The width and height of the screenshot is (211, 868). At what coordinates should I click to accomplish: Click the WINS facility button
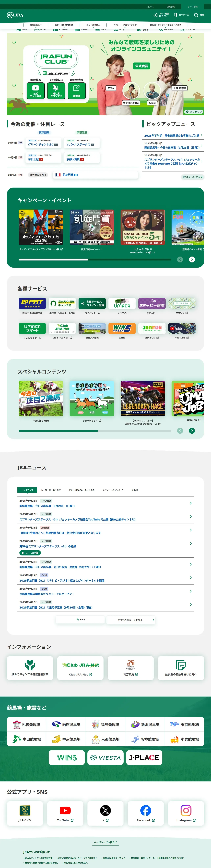tap(66, 758)
